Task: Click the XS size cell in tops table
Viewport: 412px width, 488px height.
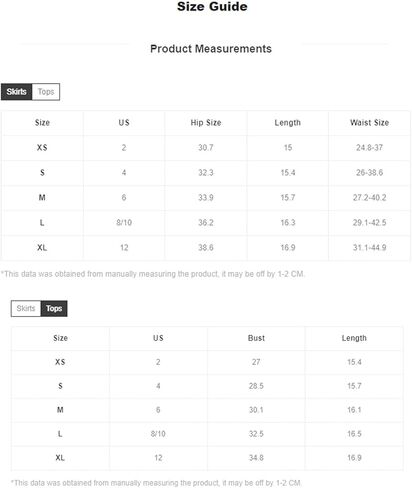Action: [60, 362]
